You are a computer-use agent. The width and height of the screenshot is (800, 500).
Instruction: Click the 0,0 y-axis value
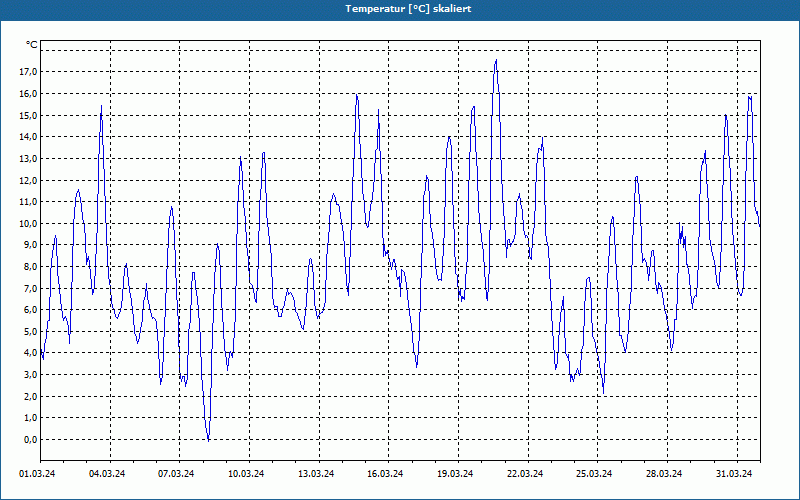point(30,439)
